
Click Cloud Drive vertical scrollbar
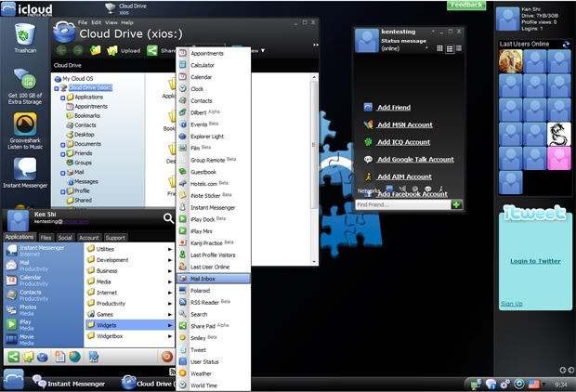point(314,169)
